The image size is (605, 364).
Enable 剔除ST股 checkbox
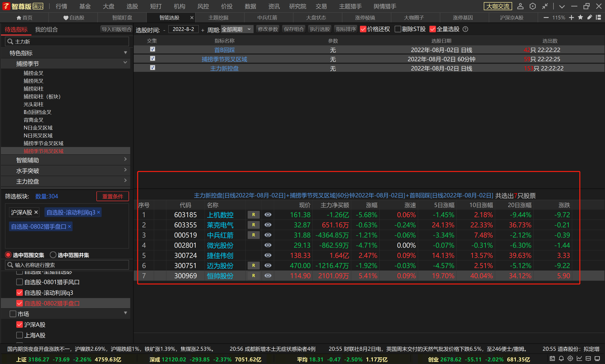coord(398,29)
